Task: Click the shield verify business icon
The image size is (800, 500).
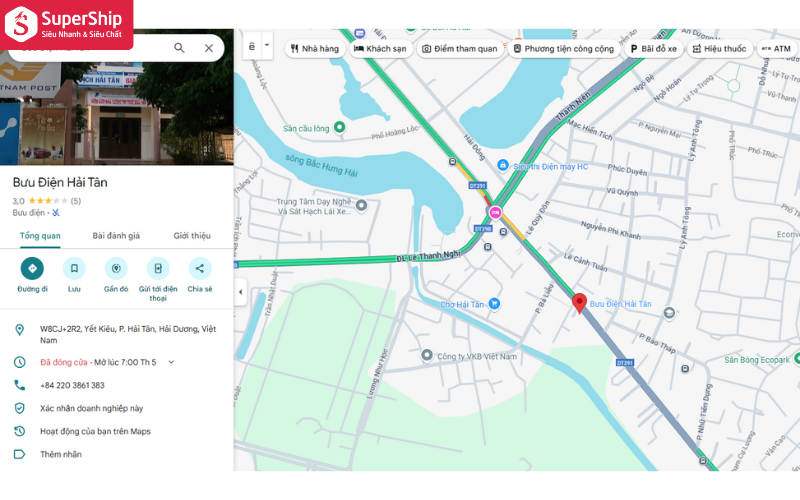Action: [19, 408]
